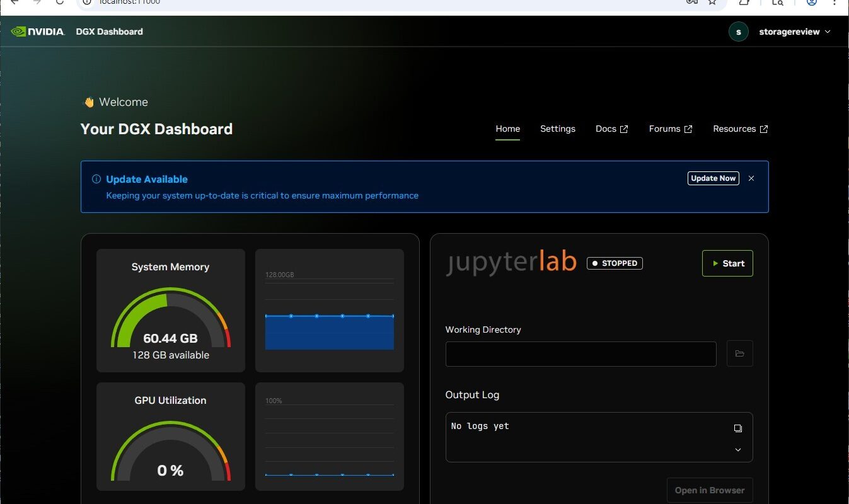Image resolution: width=849 pixels, height=504 pixels.
Task: Bookmark the page with star icon
Action: (712, 2)
